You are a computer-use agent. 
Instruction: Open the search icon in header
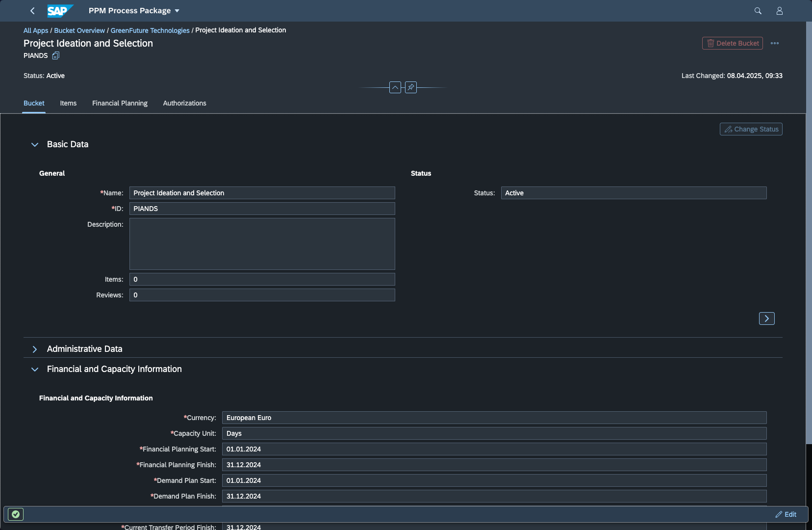[758, 11]
